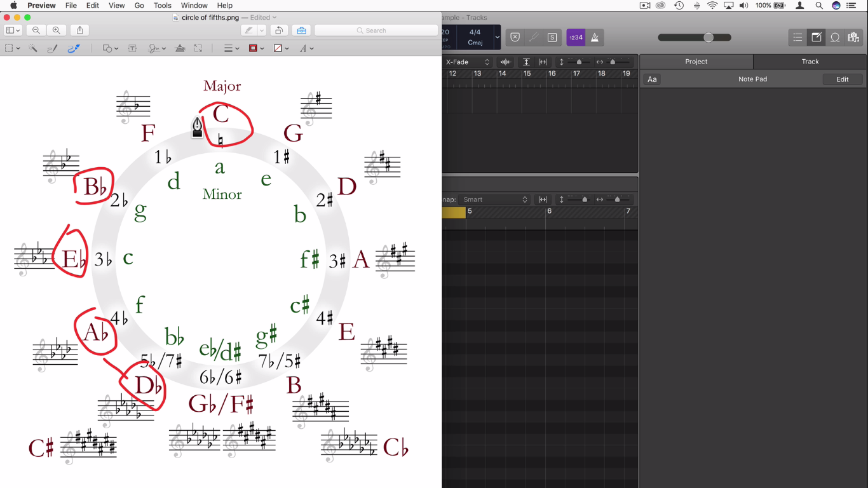Open the Shapes dropdown
868x488 pixels.
point(111,48)
